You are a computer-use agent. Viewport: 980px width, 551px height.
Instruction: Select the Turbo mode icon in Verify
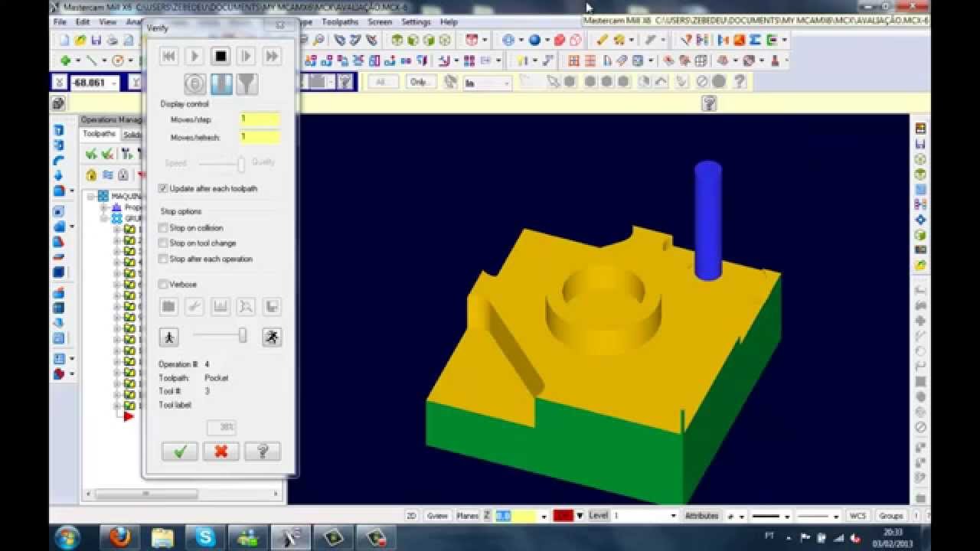[x=195, y=83]
